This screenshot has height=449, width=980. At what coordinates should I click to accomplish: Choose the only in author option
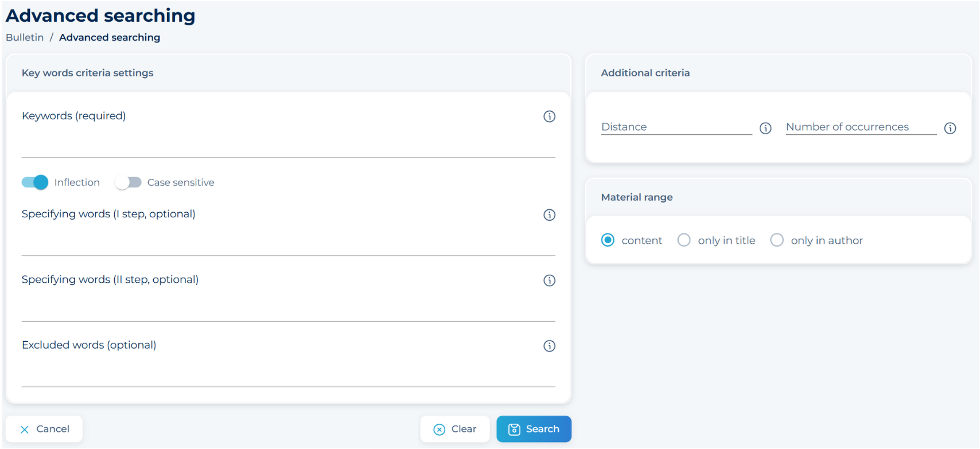pos(777,240)
